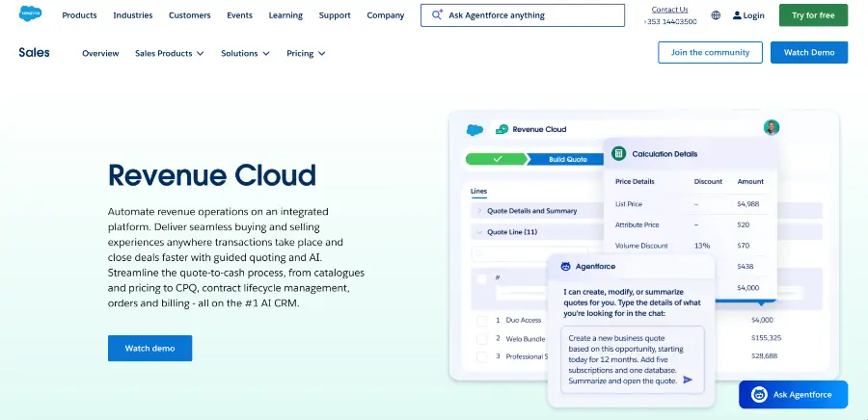Expand the Pricing dropdown
868x420 pixels.
point(306,53)
